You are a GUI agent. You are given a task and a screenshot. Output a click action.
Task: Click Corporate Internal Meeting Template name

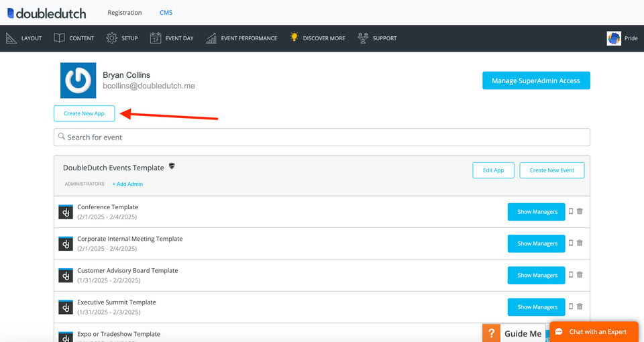pyautogui.click(x=129, y=239)
